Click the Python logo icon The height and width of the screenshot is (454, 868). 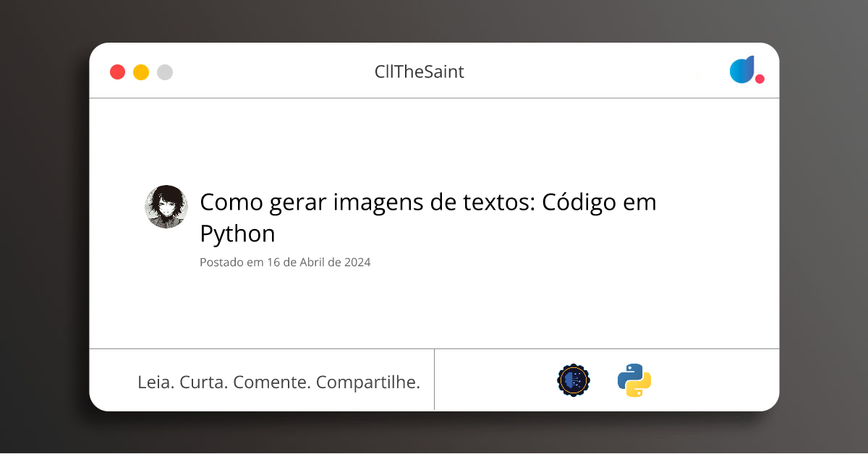[x=634, y=380]
